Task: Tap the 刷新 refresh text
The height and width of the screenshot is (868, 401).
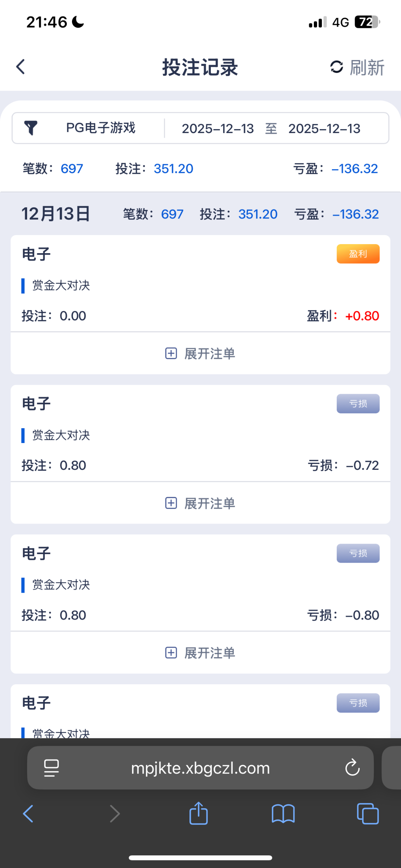Action: (367, 68)
